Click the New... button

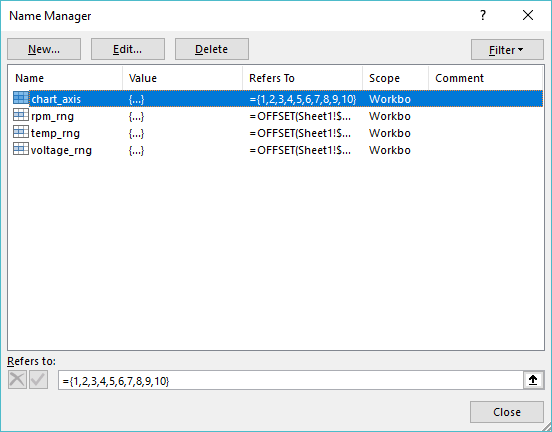[x=44, y=49]
